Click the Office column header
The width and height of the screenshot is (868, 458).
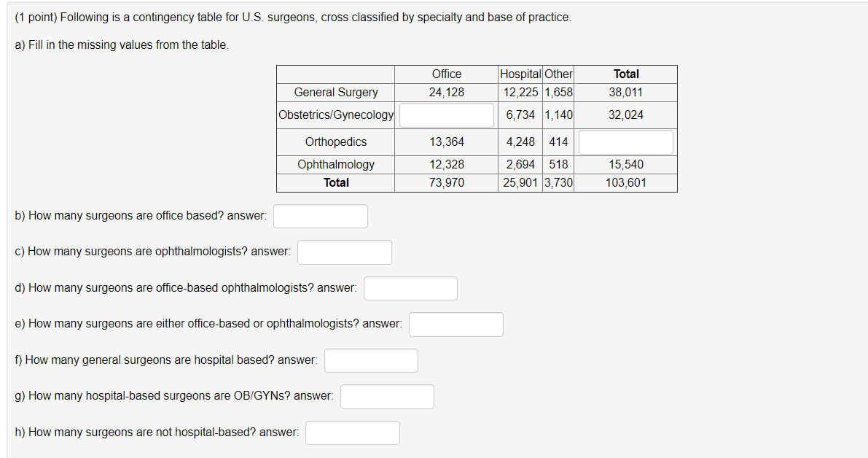[447, 74]
